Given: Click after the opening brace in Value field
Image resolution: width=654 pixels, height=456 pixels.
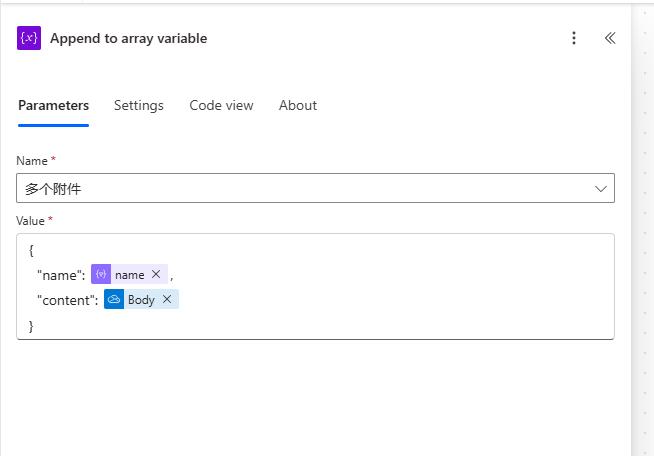Looking at the screenshot, I should tap(34, 250).
